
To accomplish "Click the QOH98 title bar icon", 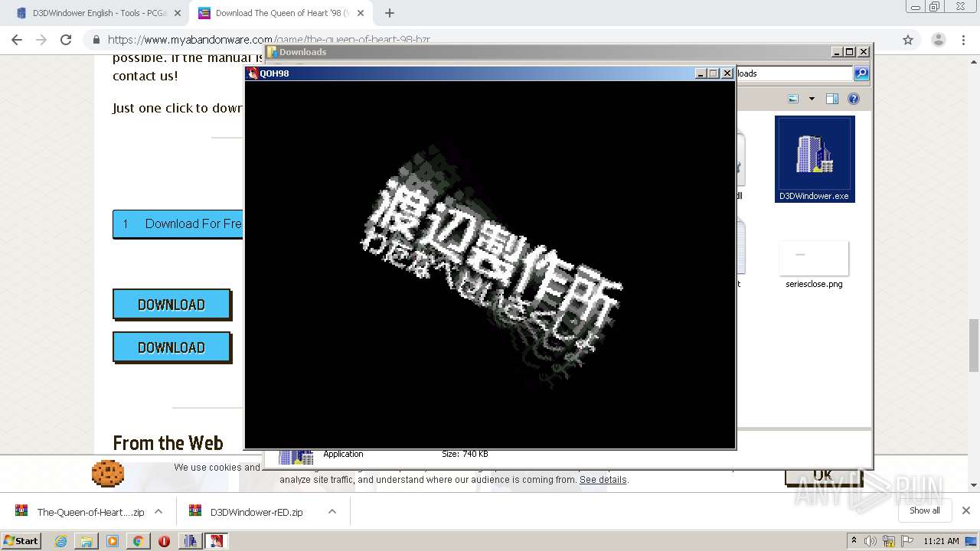I will point(253,73).
